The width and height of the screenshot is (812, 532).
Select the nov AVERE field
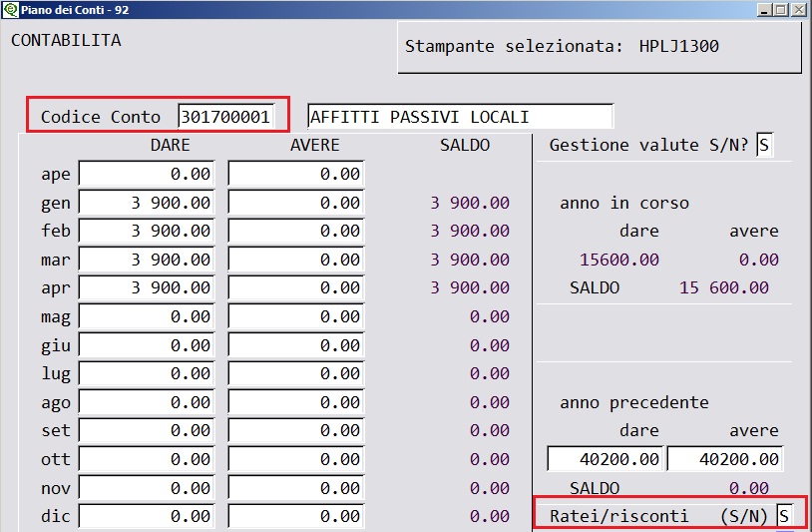point(296,488)
